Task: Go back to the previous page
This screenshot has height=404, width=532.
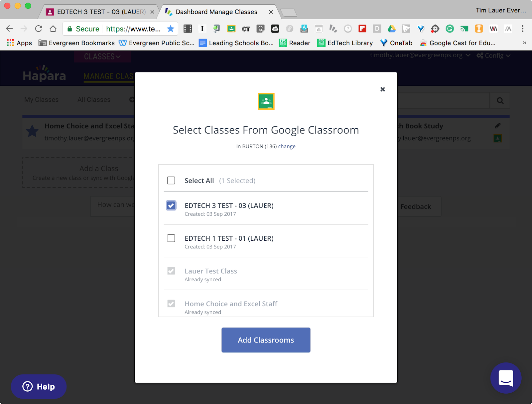Action: [x=10, y=29]
